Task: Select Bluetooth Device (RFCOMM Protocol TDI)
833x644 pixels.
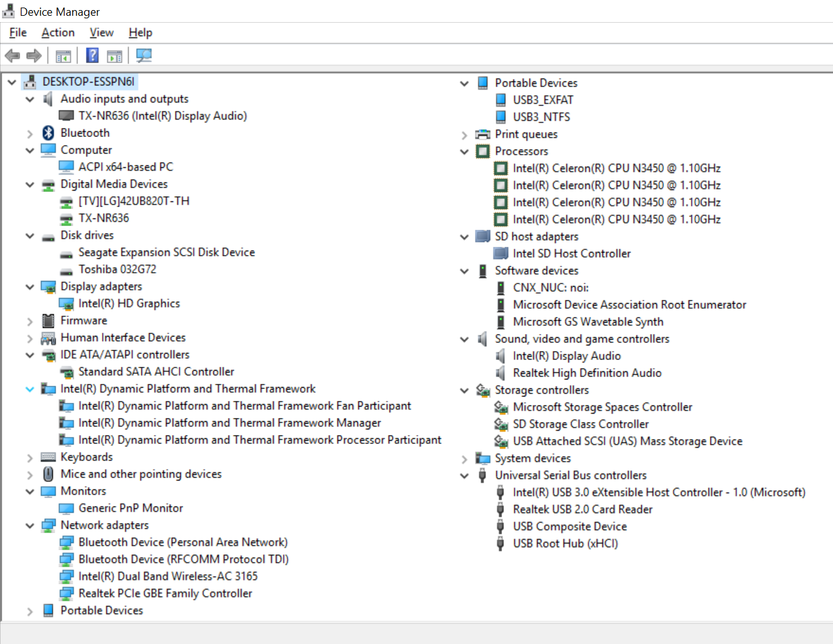Action: tap(183, 559)
